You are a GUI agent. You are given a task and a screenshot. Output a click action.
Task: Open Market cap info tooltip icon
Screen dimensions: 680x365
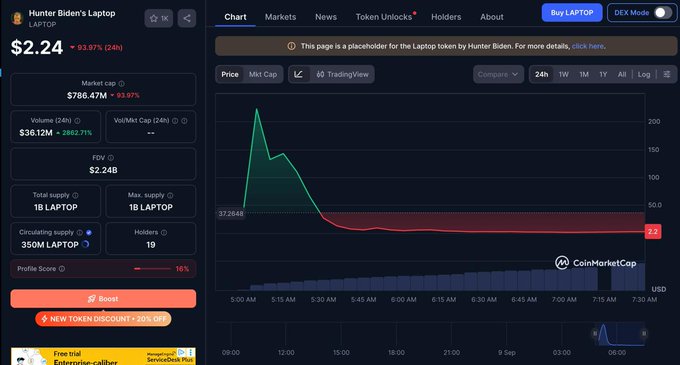[x=121, y=83]
